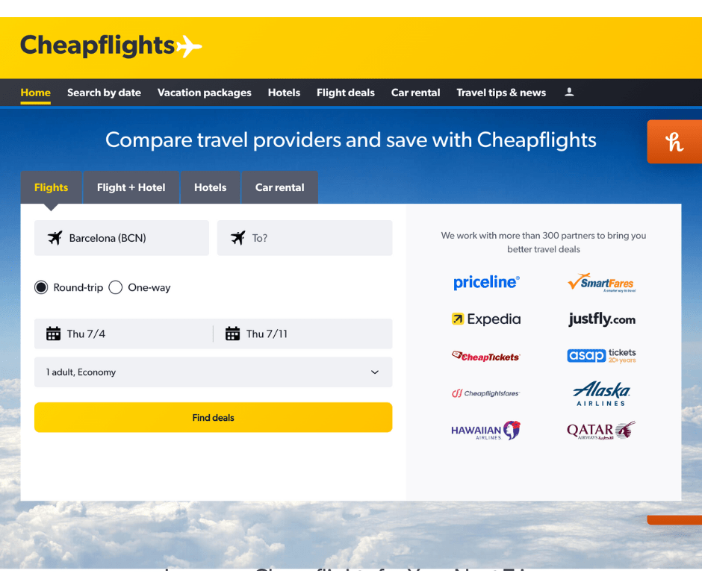702x588 pixels.
Task: Click the Priceline partner logo
Action: [x=486, y=282]
